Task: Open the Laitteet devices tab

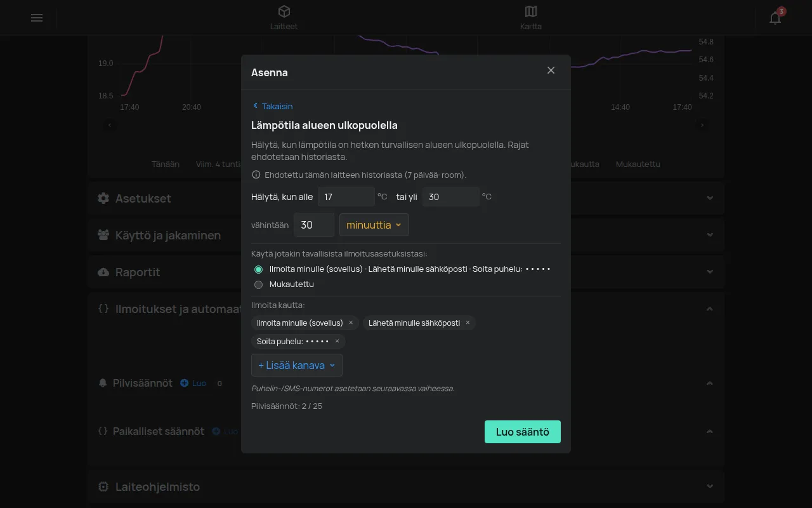Action: point(284,18)
